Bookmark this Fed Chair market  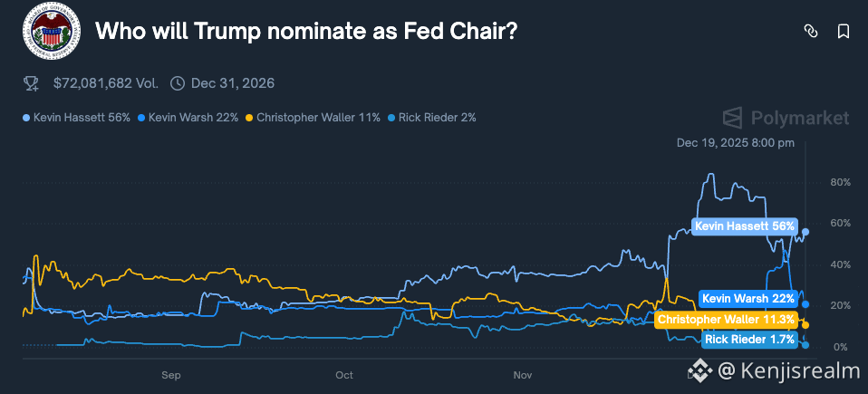point(843,32)
